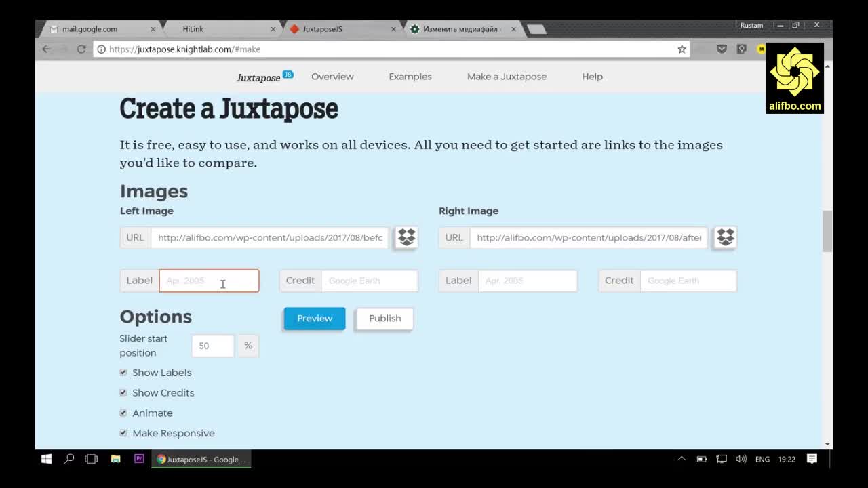The image size is (868, 488).
Task: Toggle the Show Credits checkbox
Action: [123, 392]
